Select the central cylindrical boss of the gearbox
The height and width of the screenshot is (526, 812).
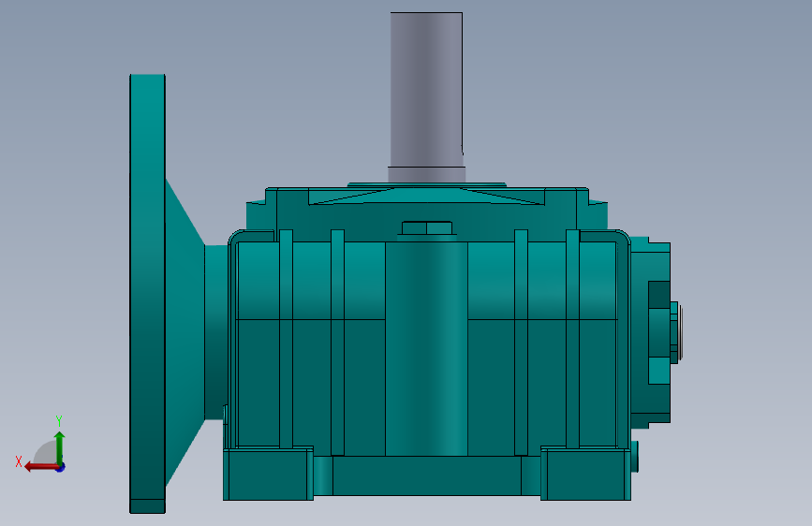pos(427,348)
